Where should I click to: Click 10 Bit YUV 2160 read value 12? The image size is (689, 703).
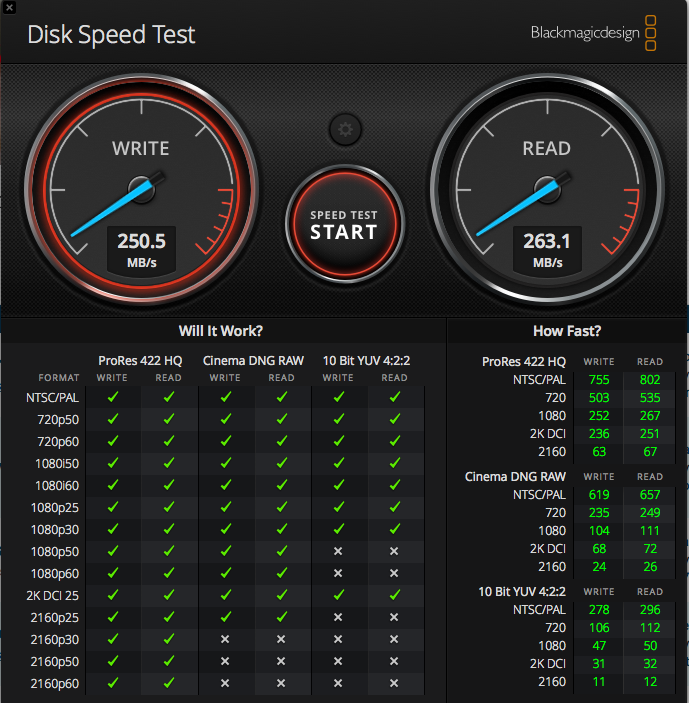click(650, 681)
